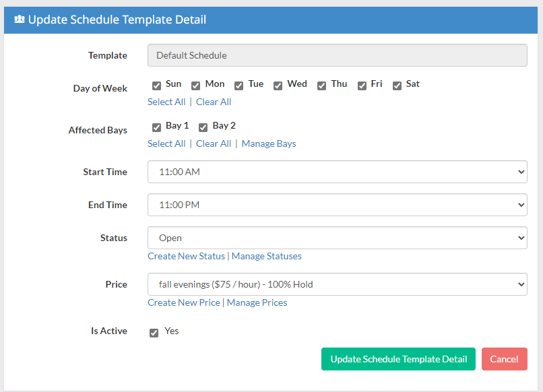Expand the End Time dropdown
This screenshot has height=392, width=543.
338,205
